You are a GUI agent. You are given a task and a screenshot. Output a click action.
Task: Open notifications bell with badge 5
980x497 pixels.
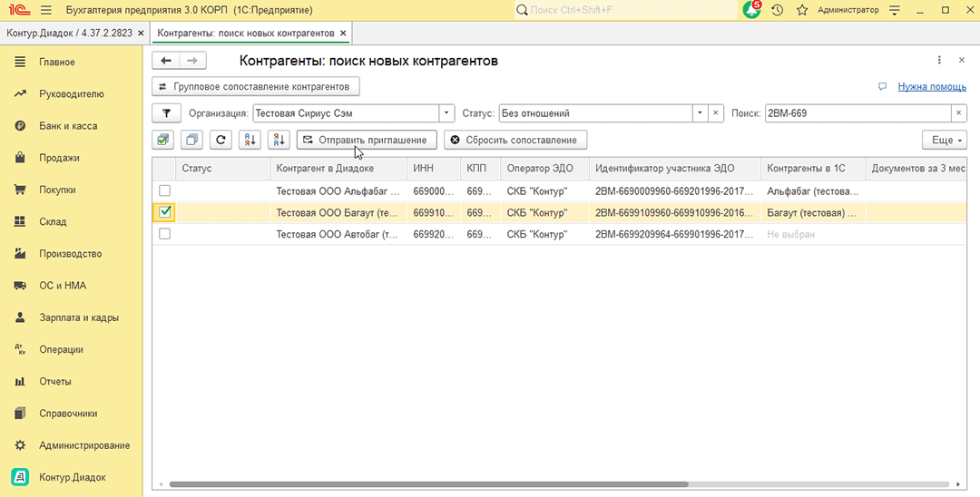[752, 10]
